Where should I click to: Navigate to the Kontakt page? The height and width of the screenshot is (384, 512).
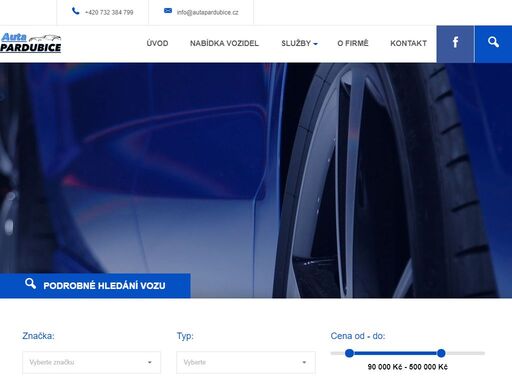point(408,43)
